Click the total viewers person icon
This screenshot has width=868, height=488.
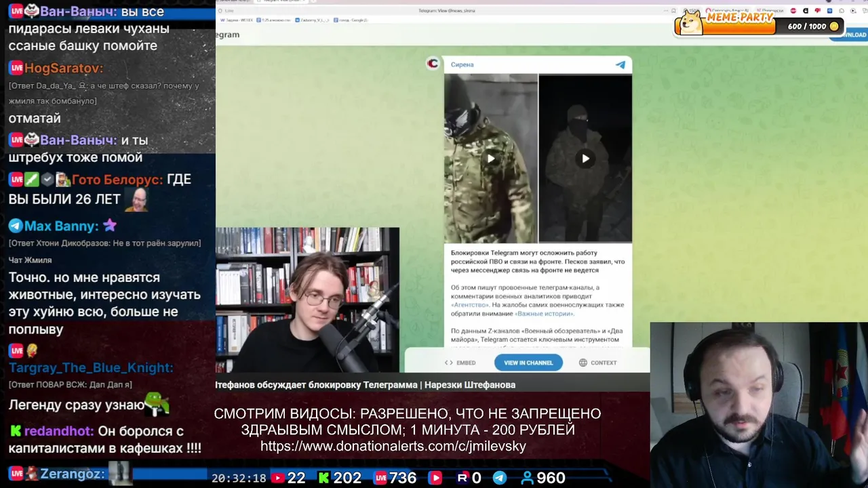tap(527, 478)
